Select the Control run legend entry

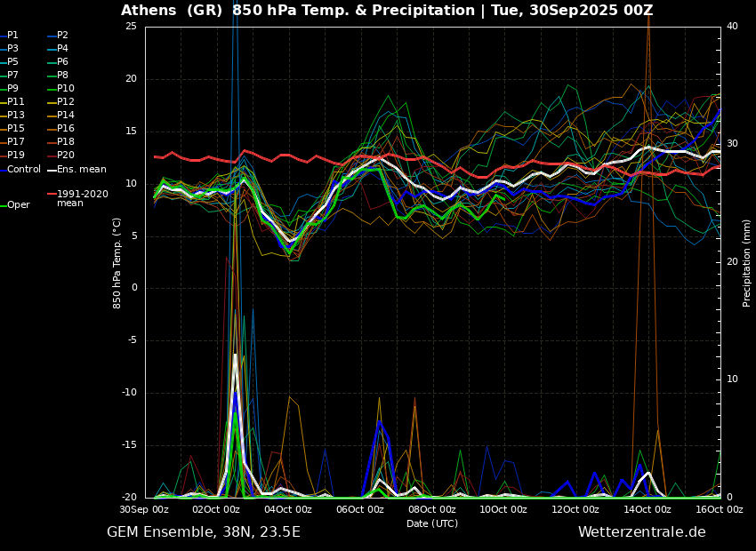24,169
